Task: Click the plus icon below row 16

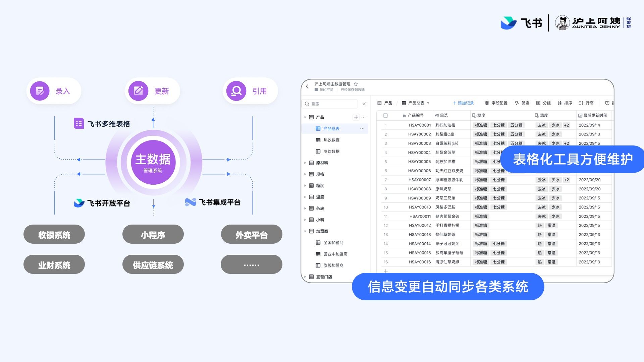Action: pyautogui.click(x=386, y=271)
